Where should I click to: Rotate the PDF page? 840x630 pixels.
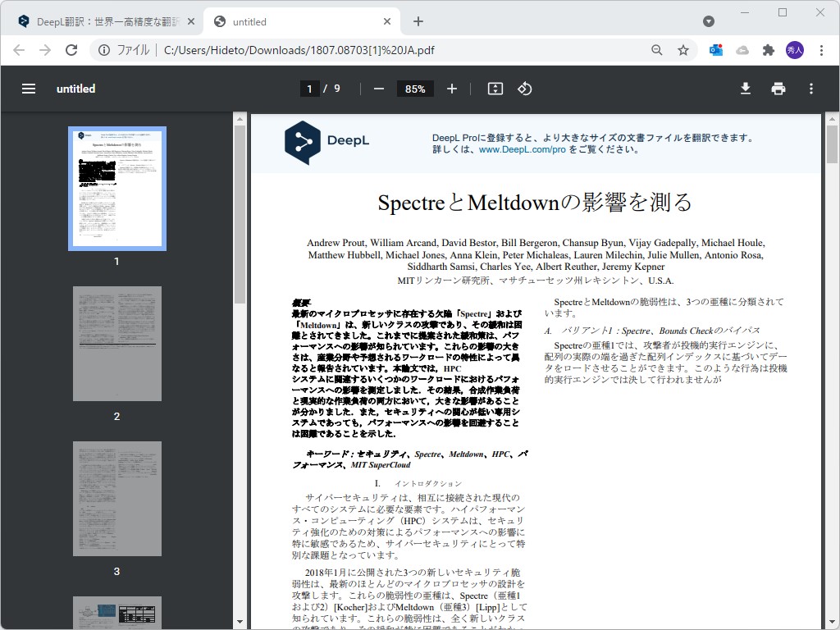(x=526, y=89)
